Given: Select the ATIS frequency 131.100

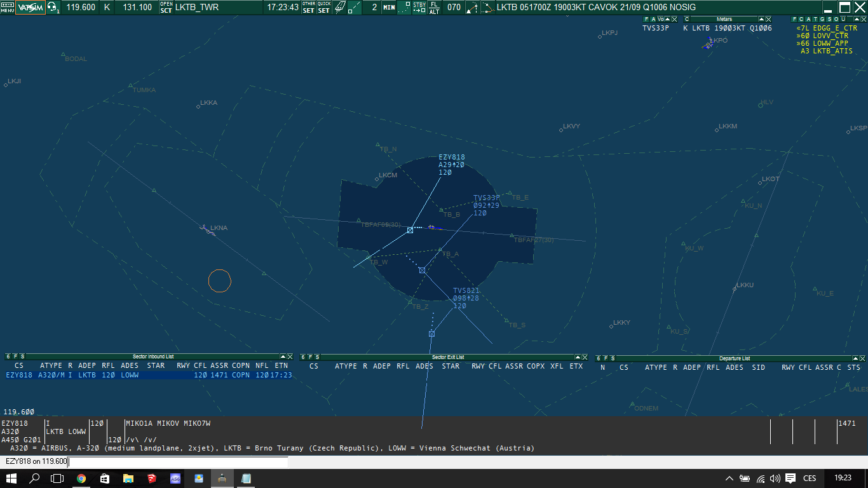Looking at the screenshot, I should point(137,8).
